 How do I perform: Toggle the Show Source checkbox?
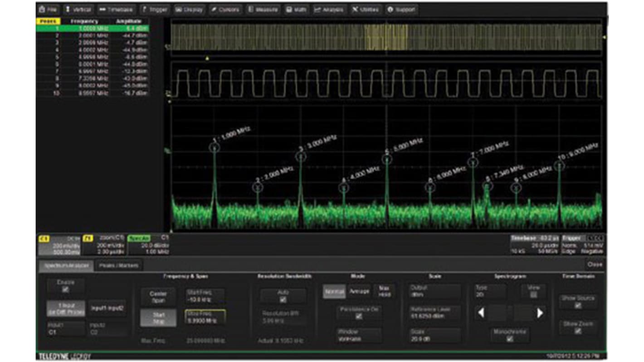point(578,306)
